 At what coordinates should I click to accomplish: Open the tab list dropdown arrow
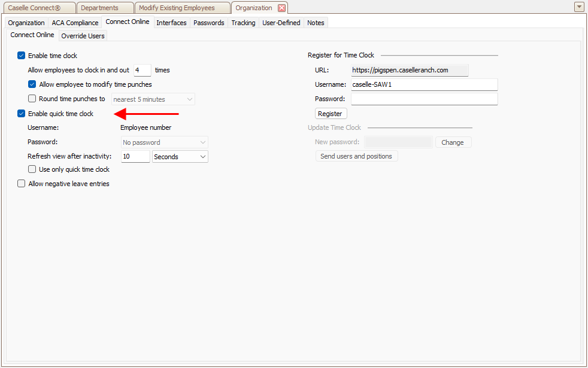coord(578,7)
